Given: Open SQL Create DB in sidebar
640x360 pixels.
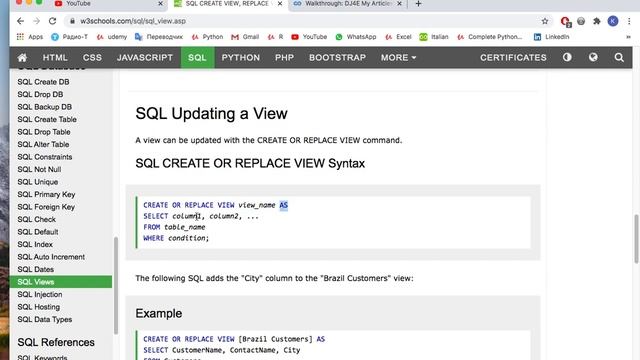Looking at the screenshot, I should click(43, 82).
